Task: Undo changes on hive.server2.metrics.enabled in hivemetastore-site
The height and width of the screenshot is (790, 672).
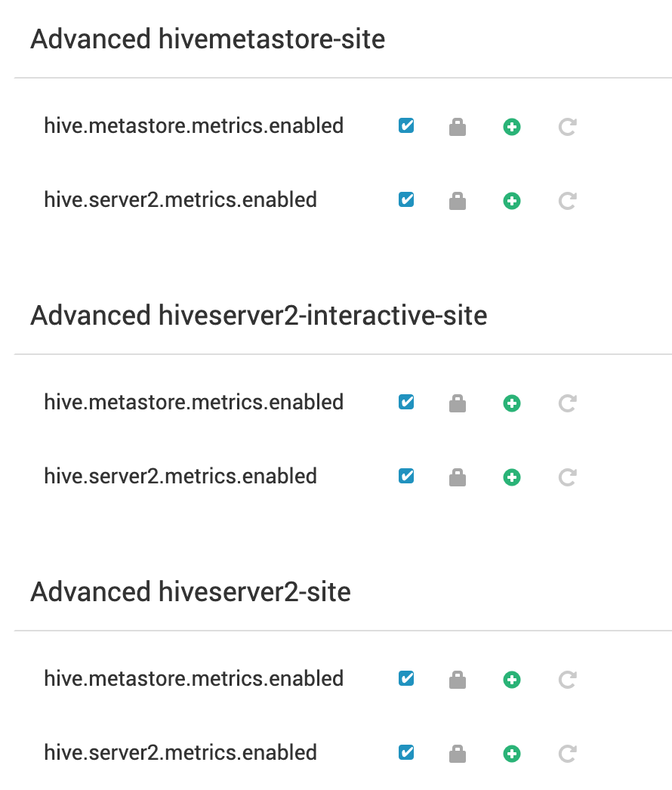Action: click(566, 200)
